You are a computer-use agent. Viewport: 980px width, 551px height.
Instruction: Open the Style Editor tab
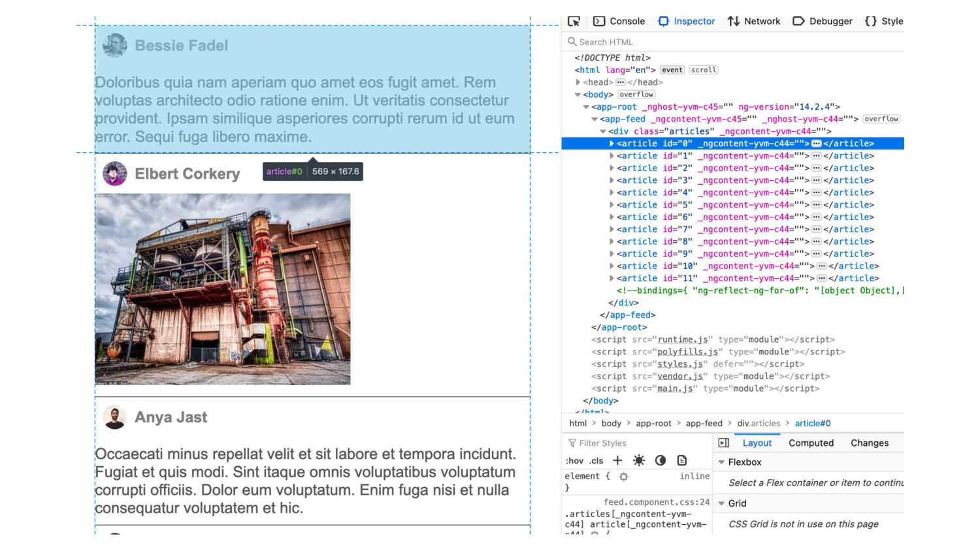point(884,22)
